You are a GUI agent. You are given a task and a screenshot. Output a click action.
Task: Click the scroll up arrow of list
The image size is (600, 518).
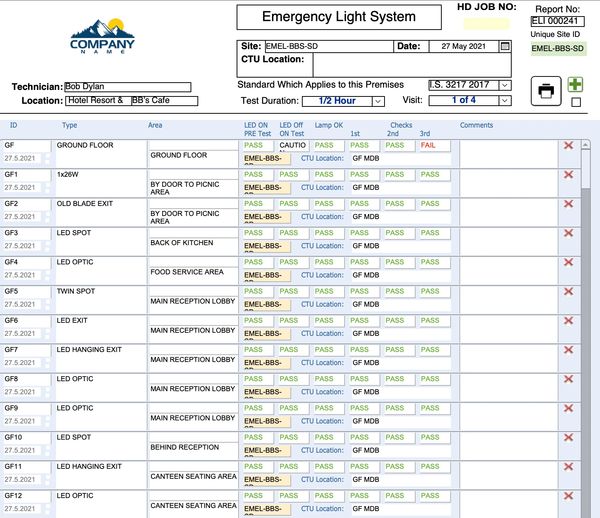point(585,145)
